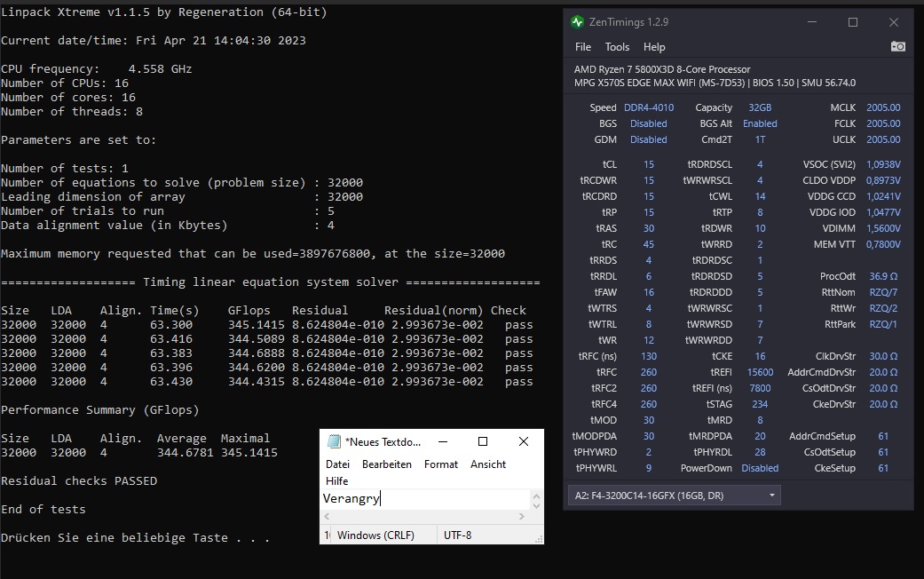The image size is (924, 579).
Task: Click the FCLK 2005.00 value
Action: 883,123
